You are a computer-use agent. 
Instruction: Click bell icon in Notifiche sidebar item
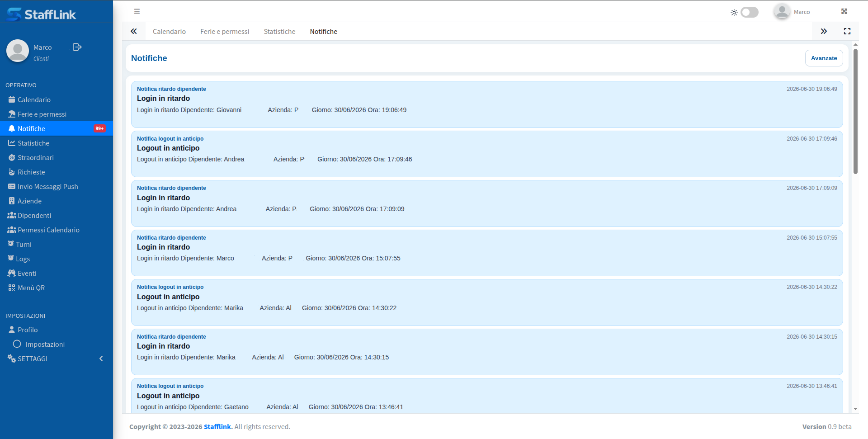coord(12,128)
